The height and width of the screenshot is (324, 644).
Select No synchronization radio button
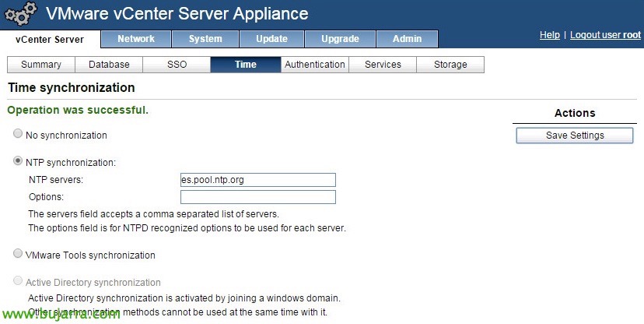click(x=18, y=135)
